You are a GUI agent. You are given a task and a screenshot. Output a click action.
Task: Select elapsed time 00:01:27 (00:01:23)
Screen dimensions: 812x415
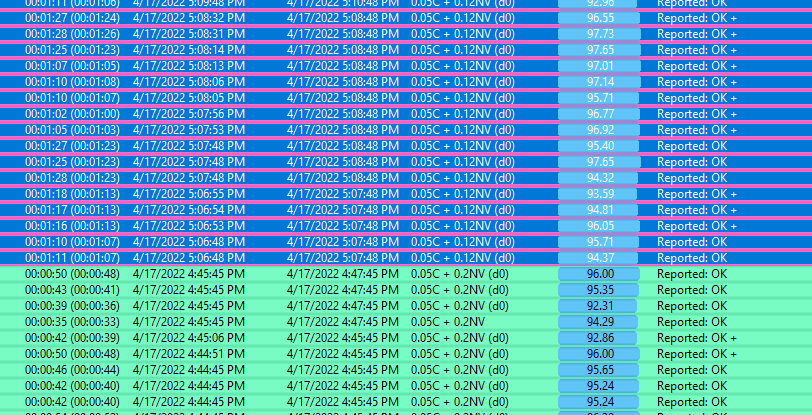[72, 146]
